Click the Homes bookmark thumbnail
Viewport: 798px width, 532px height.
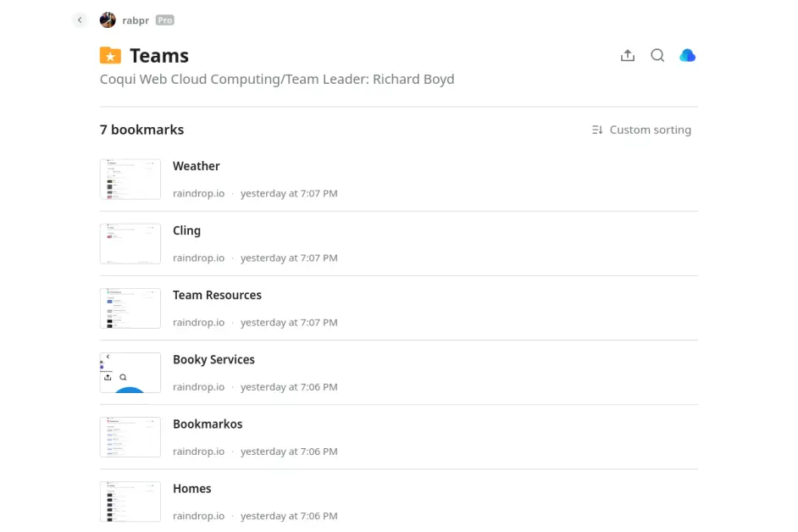[130, 502]
